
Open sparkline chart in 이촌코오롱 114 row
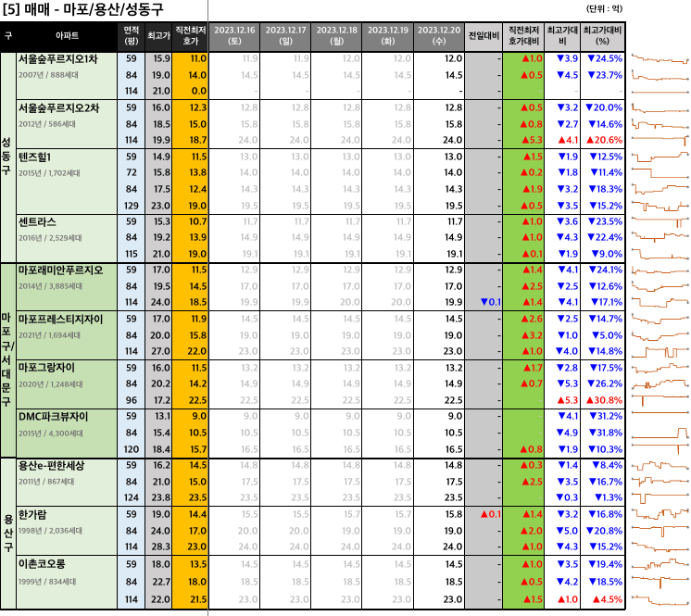[660, 599]
